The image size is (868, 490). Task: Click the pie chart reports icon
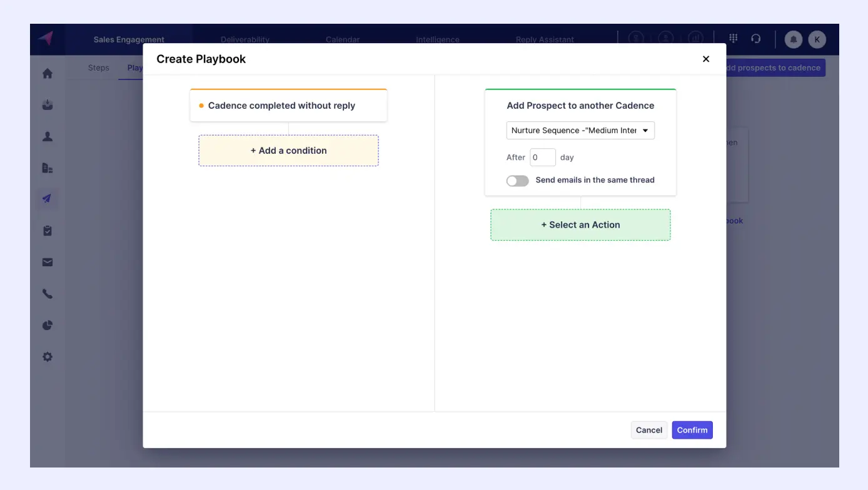[x=48, y=326]
